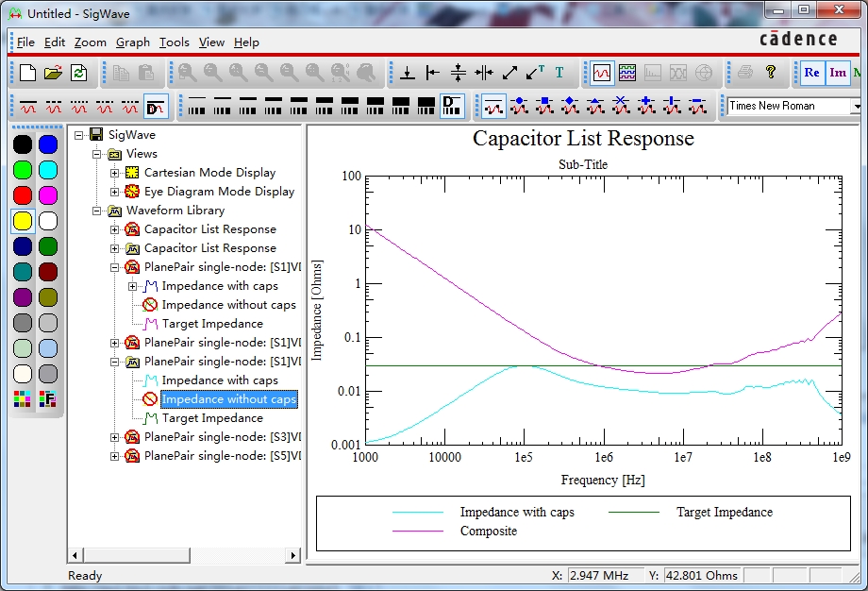Click tree panel scroll left arrow
868x591 pixels.
click(x=75, y=555)
